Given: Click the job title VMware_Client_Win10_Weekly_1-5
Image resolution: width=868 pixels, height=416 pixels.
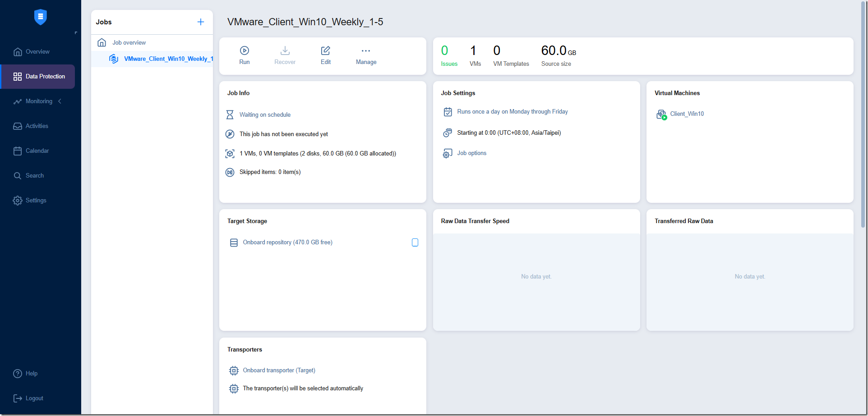Looking at the screenshot, I should click(305, 22).
